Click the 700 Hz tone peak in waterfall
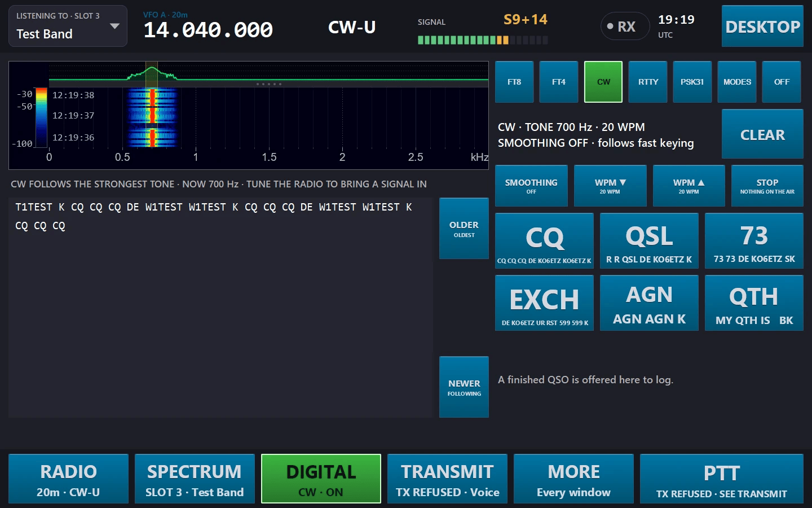 (152, 117)
